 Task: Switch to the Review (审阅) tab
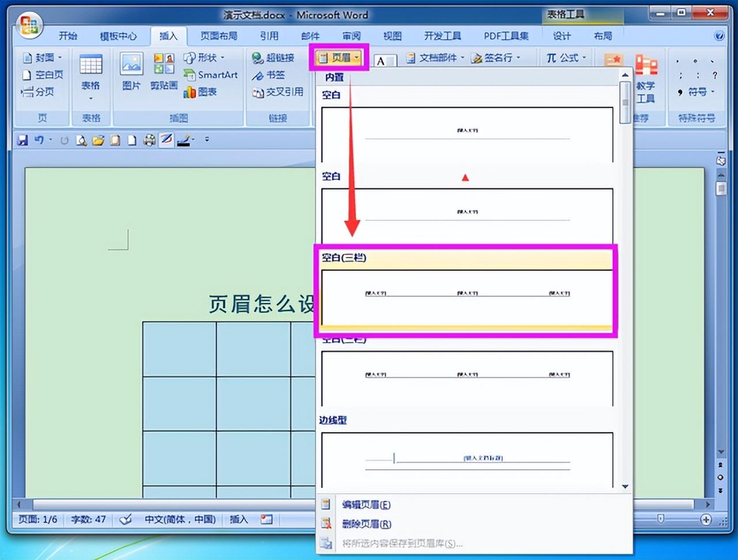[351, 36]
